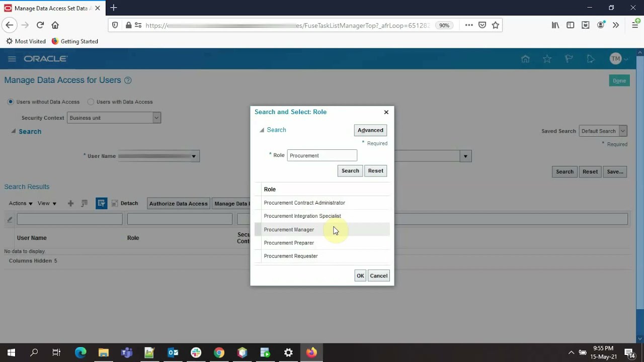Open Firefox application menu
Screen dimensions: 644x362
coord(635,25)
